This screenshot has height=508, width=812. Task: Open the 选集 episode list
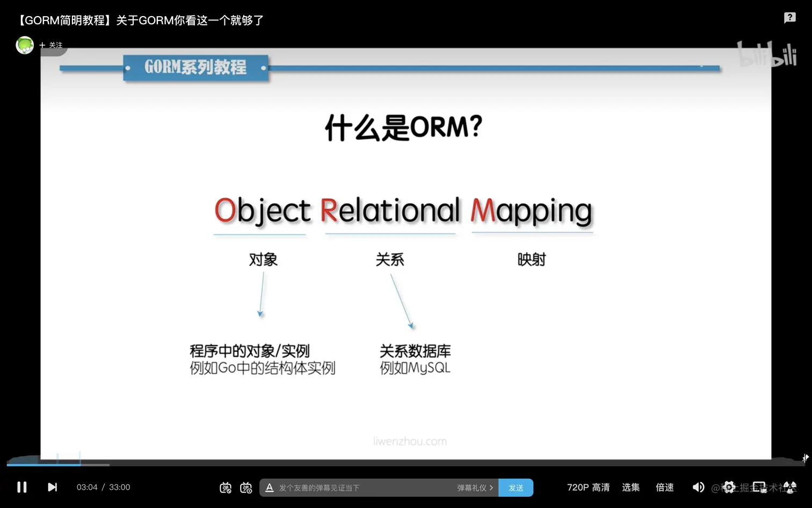click(631, 487)
